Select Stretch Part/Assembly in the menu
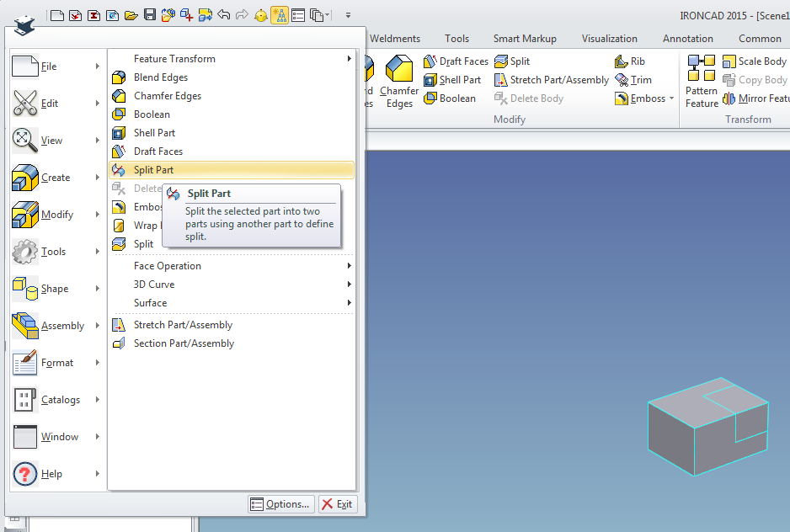 click(x=232, y=325)
